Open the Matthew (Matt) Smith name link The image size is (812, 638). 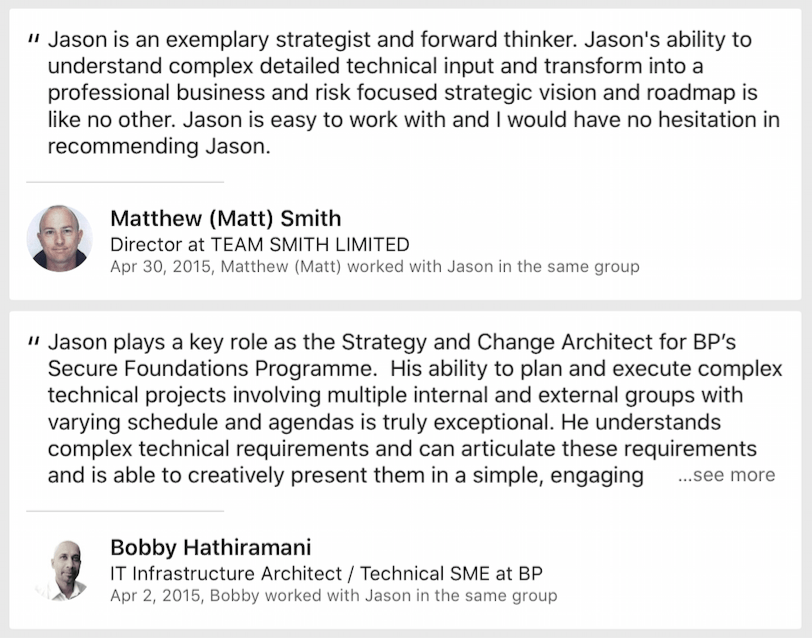(x=225, y=218)
